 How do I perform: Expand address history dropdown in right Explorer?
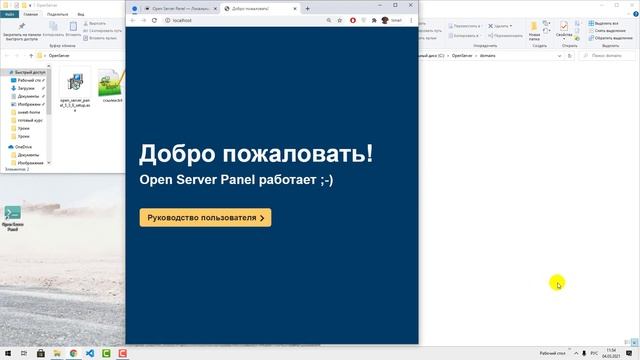tap(559, 56)
